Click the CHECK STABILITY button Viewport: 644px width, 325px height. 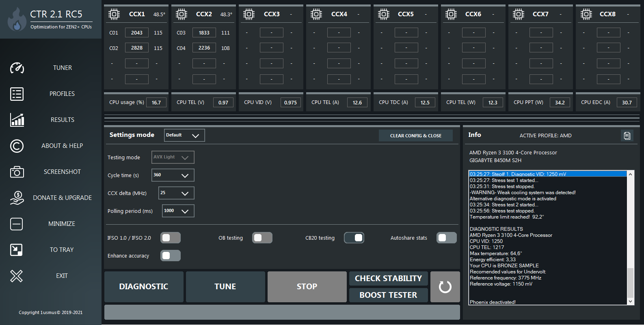pos(389,279)
